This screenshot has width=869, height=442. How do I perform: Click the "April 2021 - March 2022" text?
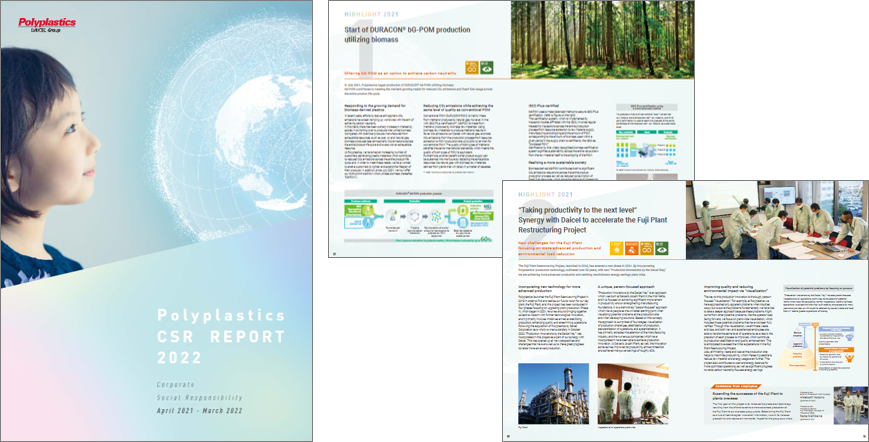point(200,411)
